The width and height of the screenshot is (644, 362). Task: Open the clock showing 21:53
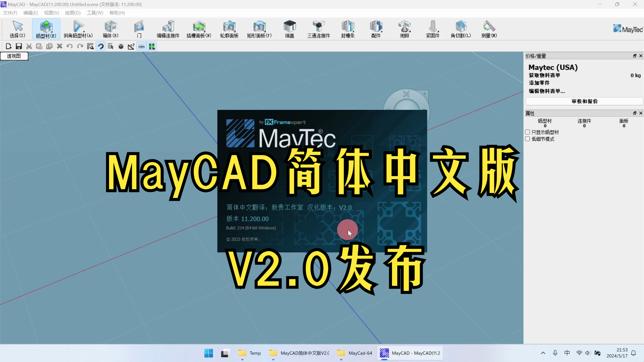coord(617,353)
